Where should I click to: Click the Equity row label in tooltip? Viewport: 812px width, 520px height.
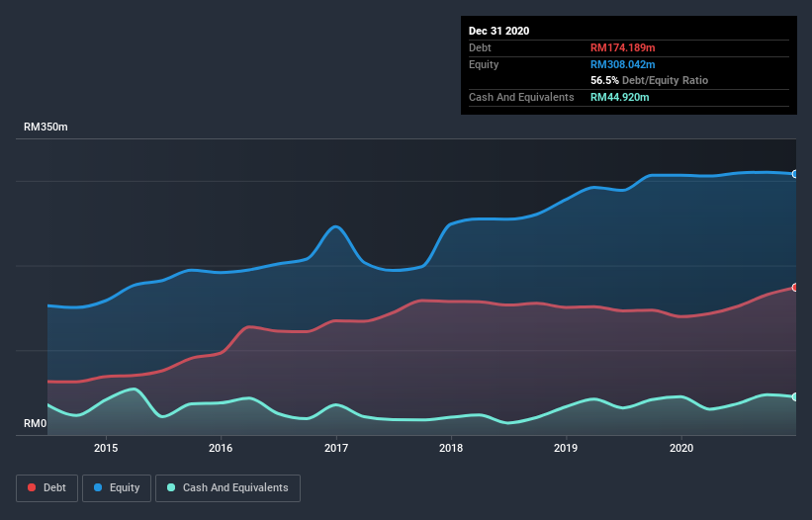coord(484,64)
